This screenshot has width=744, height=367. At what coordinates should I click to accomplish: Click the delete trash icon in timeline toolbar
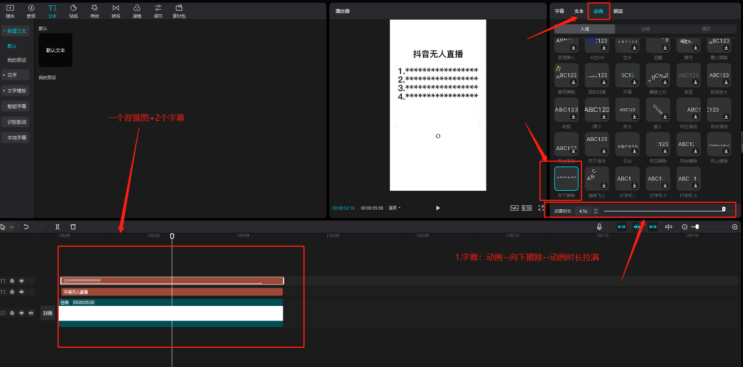pyautogui.click(x=73, y=227)
